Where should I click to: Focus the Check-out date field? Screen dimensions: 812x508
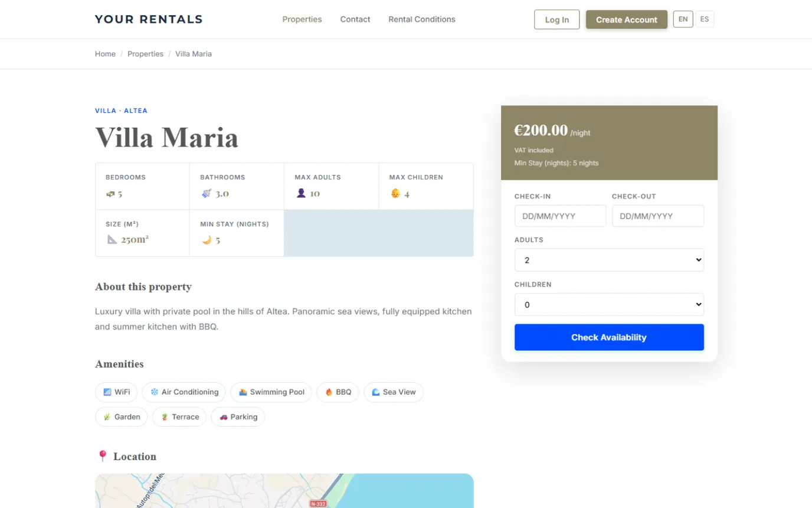tap(658, 216)
